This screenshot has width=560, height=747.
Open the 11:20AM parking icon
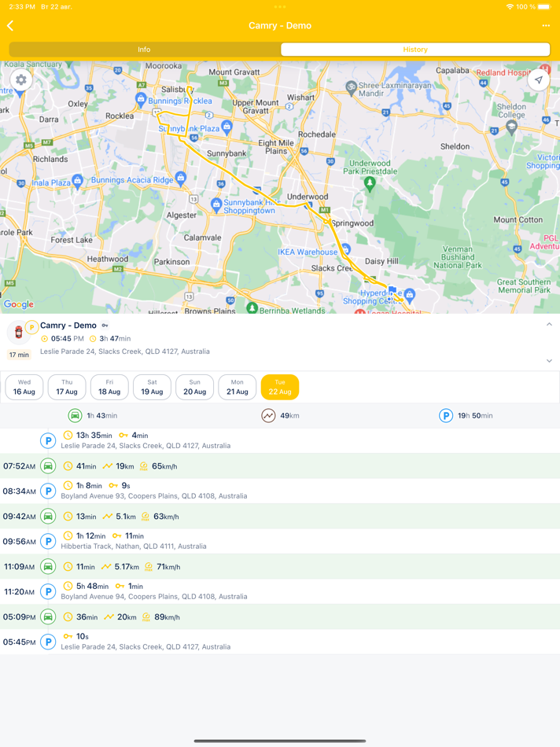pyautogui.click(x=48, y=591)
